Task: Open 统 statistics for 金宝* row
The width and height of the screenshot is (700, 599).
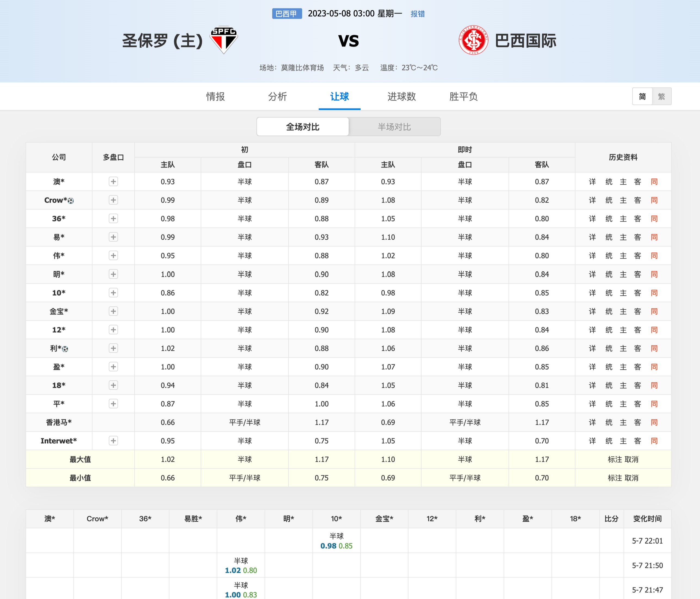Action: pyautogui.click(x=609, y=311)
